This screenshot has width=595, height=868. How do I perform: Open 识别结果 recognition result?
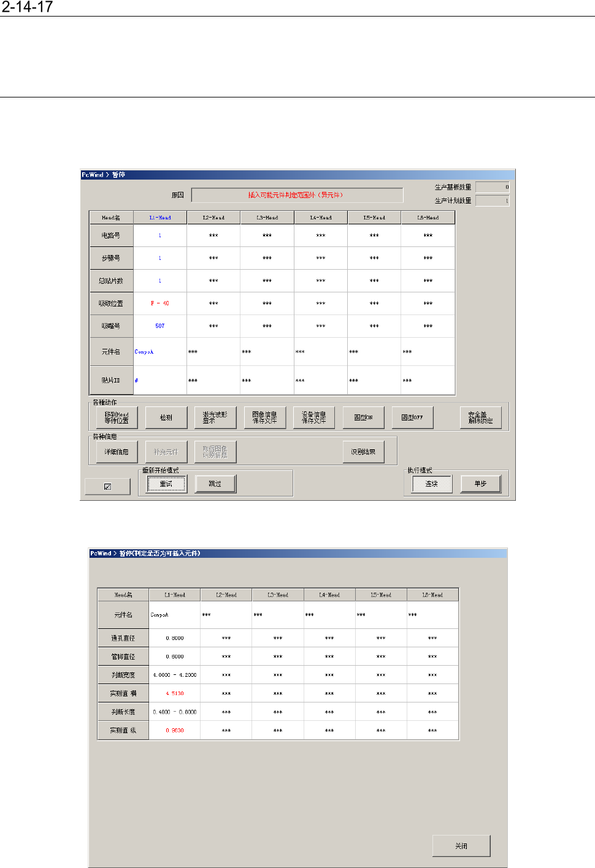point(363,452)
